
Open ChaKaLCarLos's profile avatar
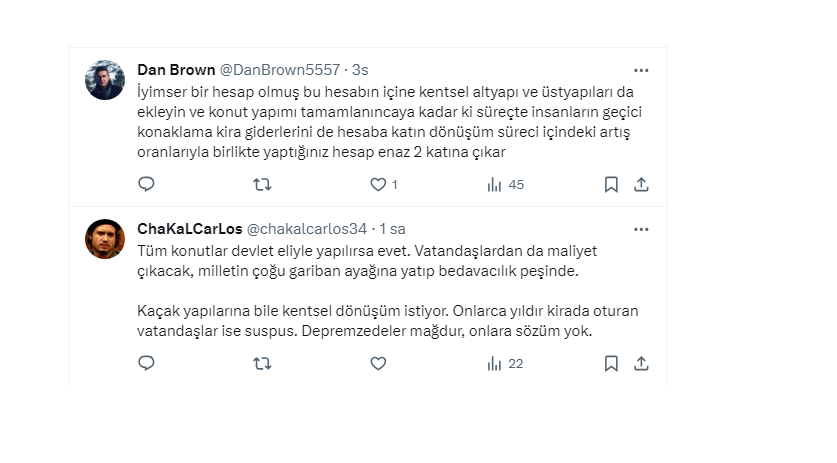tap(105, 239)
